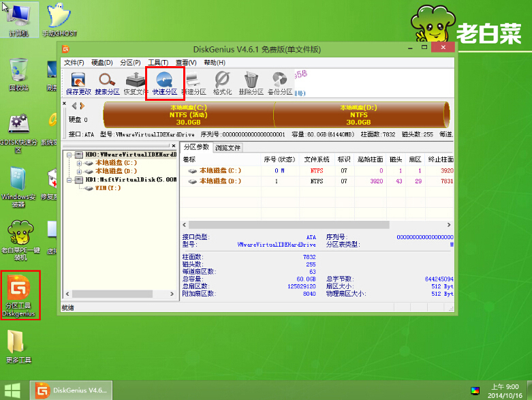532x400 pixels.
Task: Open the Windows Start button
Action: (x=12, y=390)
